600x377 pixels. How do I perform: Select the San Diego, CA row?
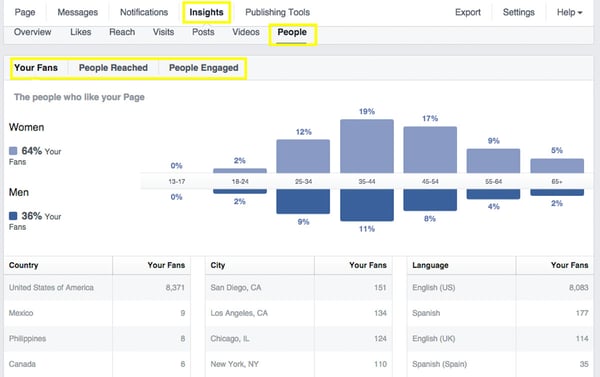[299, 287]
